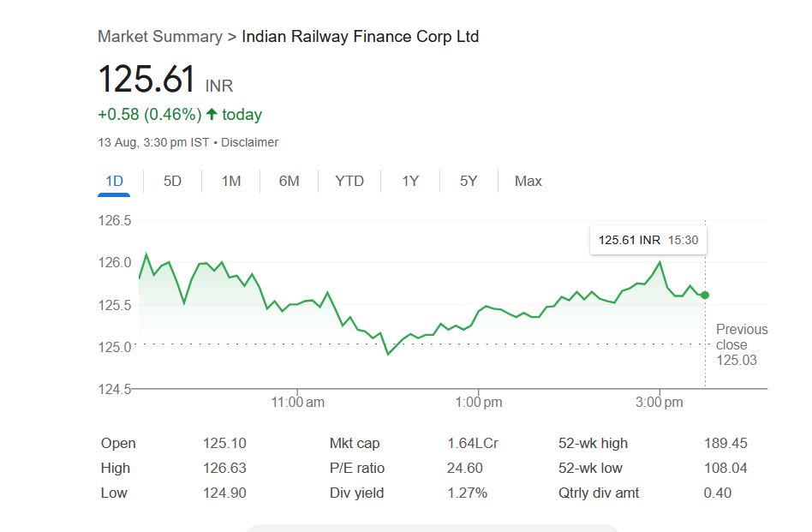Click the 3:00 pm peak on chart
Screen dimensions: 812x532
coord(660,262)
